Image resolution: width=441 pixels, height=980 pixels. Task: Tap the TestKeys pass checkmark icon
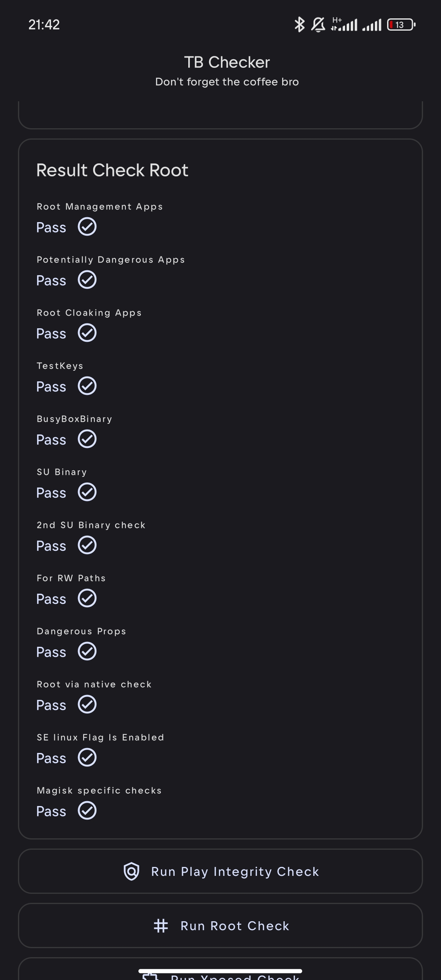click(x=87, y=386)
